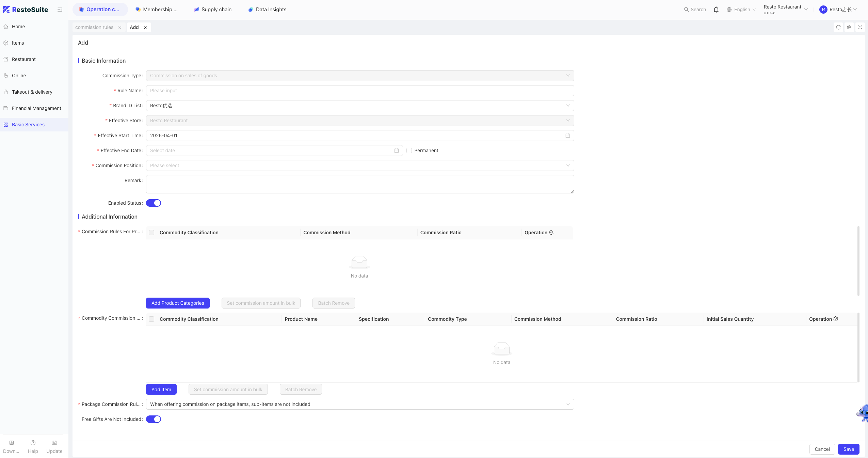The width and height of the screenshot is (868, 458).
Task: Open the notifications bell
Action: [x=716, y=10]
